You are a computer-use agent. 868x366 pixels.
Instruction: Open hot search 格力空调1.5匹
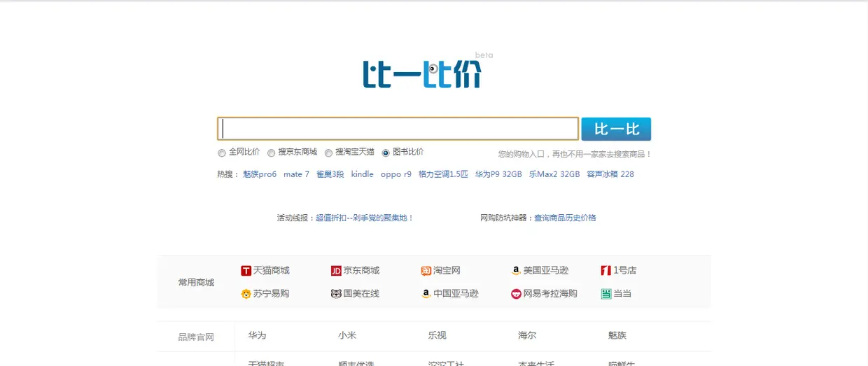[443, 174]
